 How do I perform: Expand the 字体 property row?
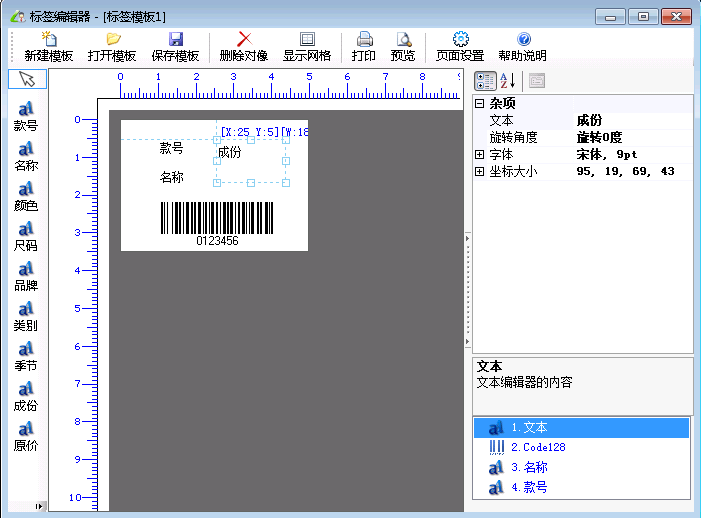pos(480,155)
